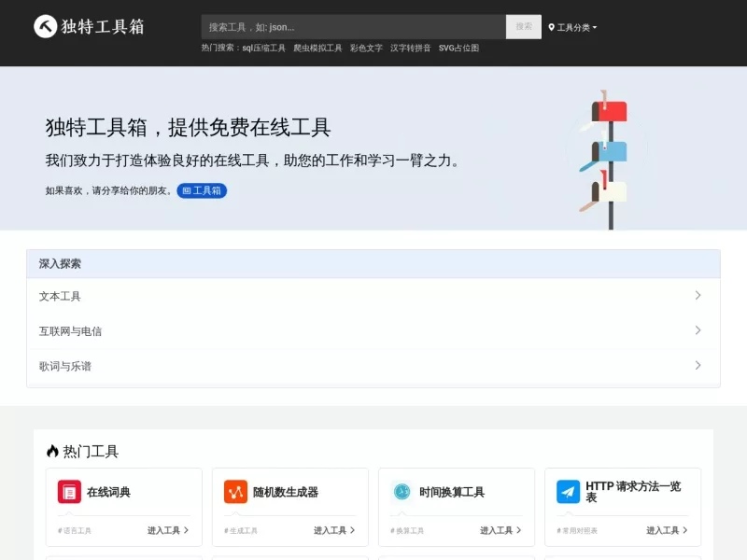Click the 语言工具 tag label
The height and width of the screenshot is (560, 747).
coord(75,530)
